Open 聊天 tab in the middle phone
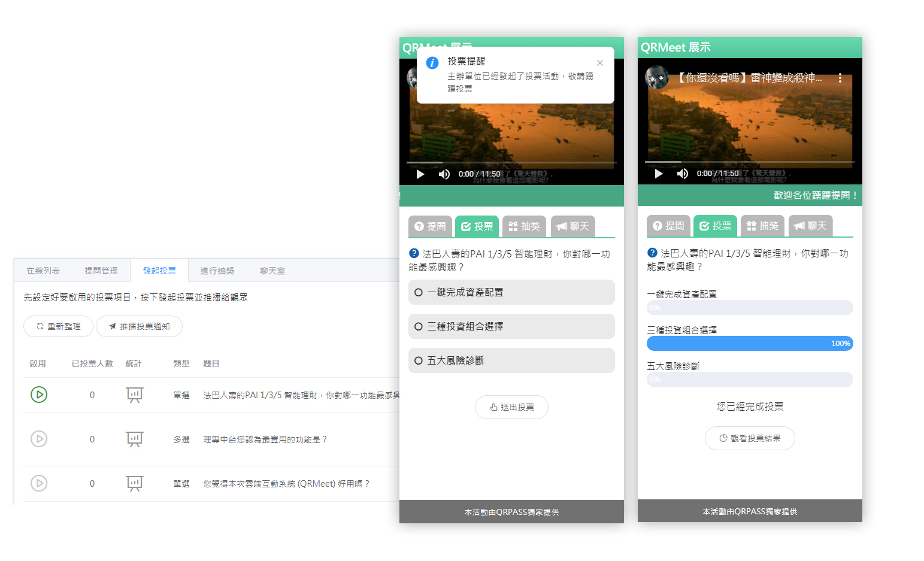 [573, 226]
